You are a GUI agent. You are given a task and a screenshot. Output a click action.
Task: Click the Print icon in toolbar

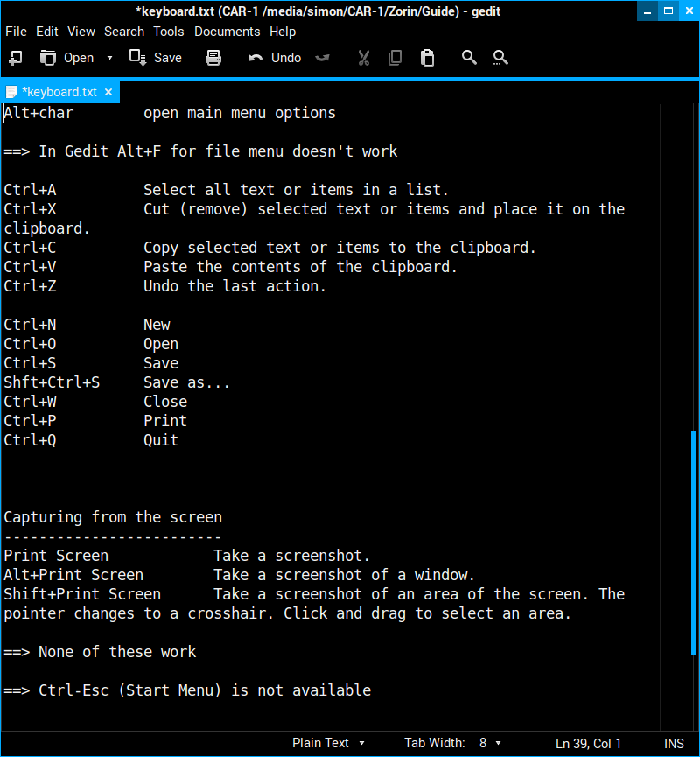click(x=213, y=58)
